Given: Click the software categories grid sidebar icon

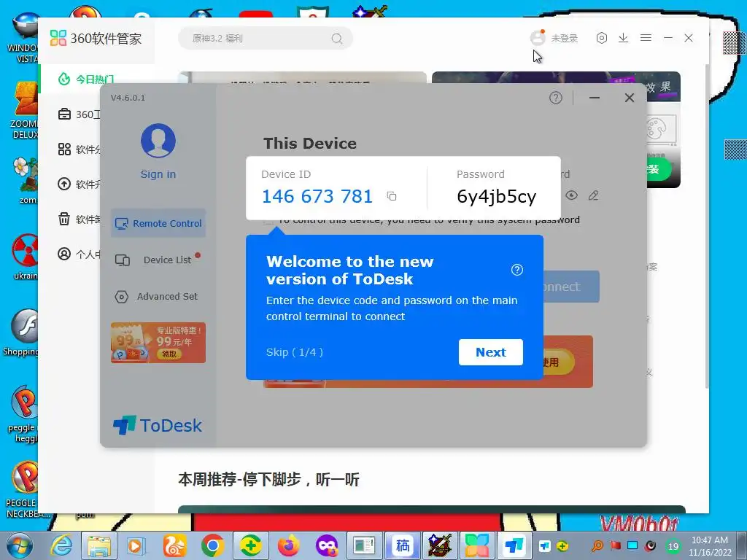Looking at the screenshot, I should coord(64,149).
